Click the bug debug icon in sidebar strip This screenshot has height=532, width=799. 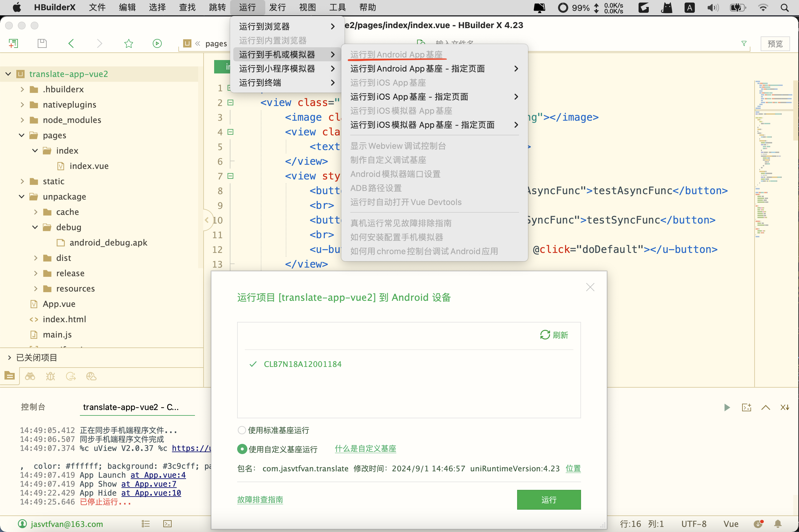(50, 376)
